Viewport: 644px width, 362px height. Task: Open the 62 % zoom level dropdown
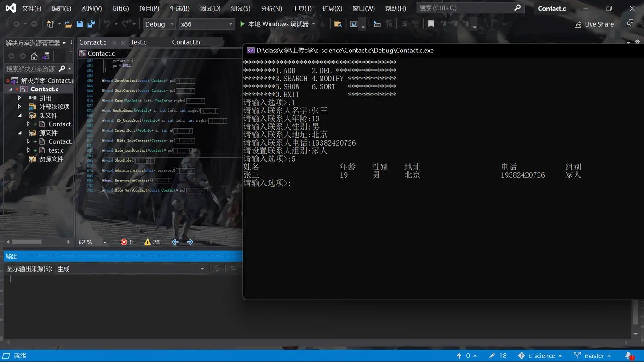[105, 242]
